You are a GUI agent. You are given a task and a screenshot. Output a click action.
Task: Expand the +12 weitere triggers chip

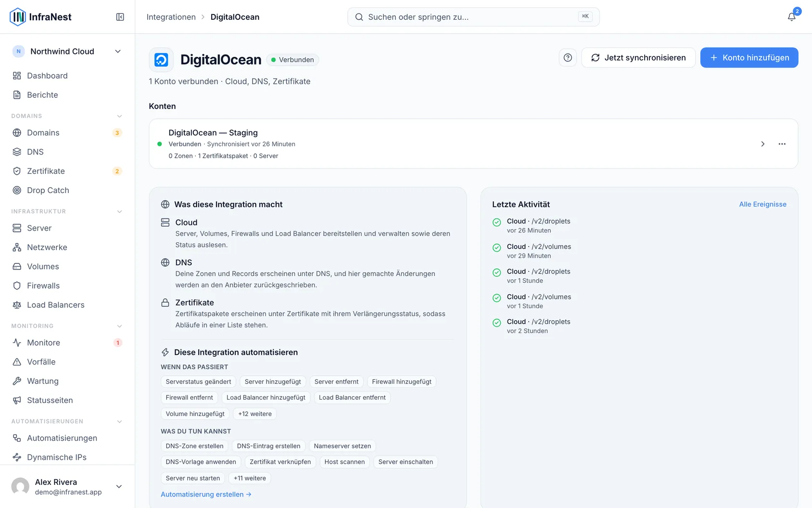click(x=255, y=414)
